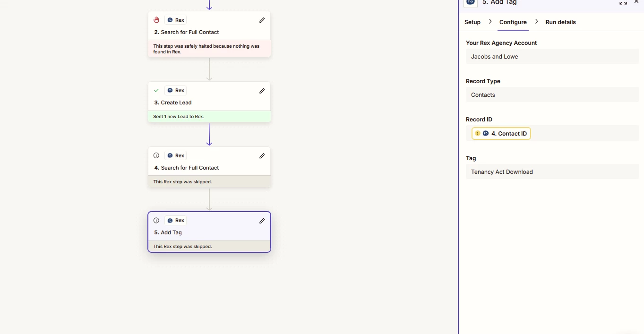Click the Rex logo inside the Contact ID pill
Image resolution: width=644 pixels, height=334 pixels.
486,134
